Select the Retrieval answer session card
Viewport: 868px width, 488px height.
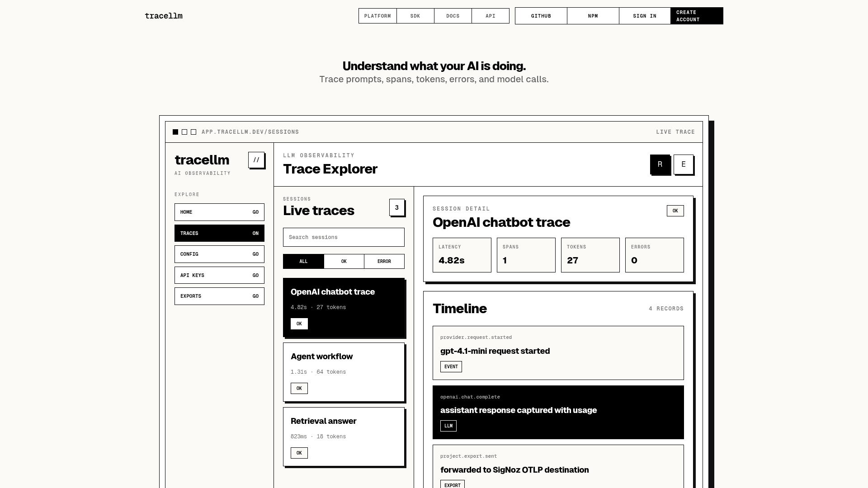[x=344, y=436]
